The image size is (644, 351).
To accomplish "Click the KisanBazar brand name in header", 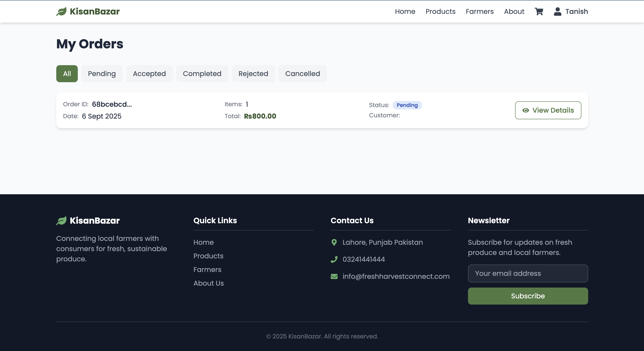I will [x=95, y=12].
